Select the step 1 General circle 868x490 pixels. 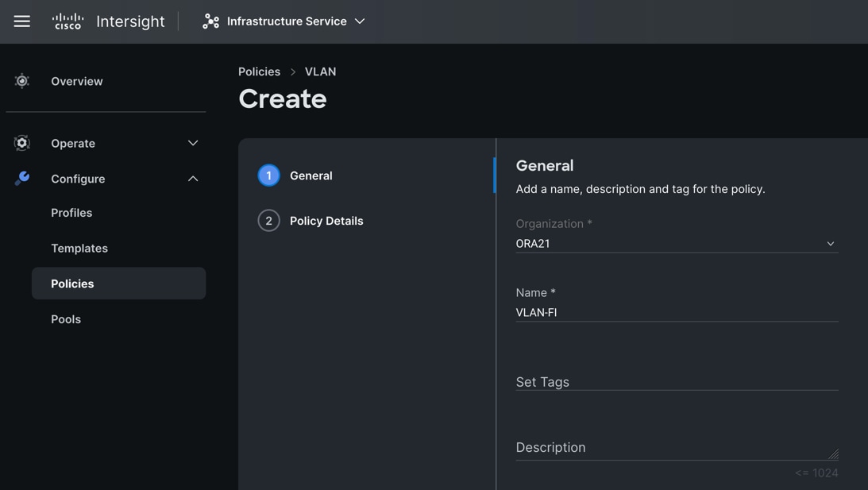(x=268, y=176)
